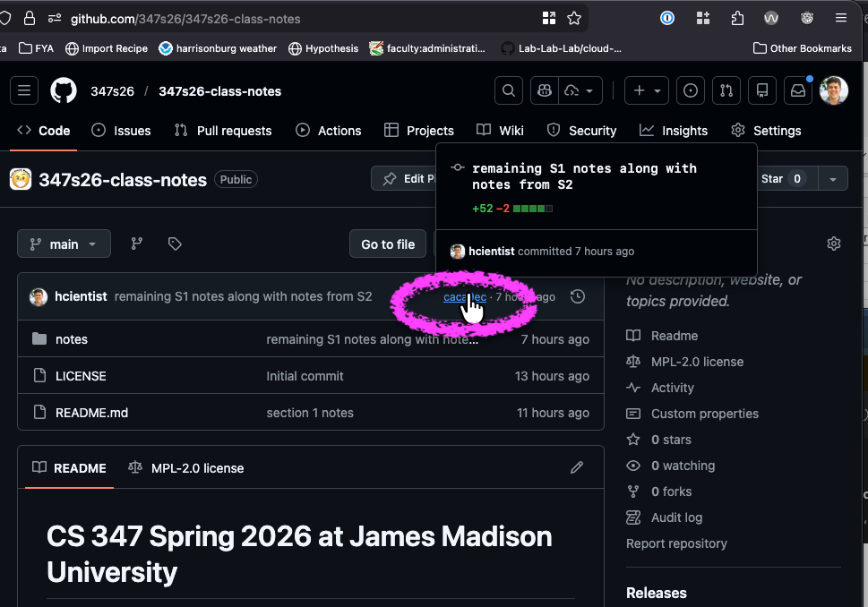Open the Releases heading link
This screenshot has width=868, height=607.
point(657,594)
